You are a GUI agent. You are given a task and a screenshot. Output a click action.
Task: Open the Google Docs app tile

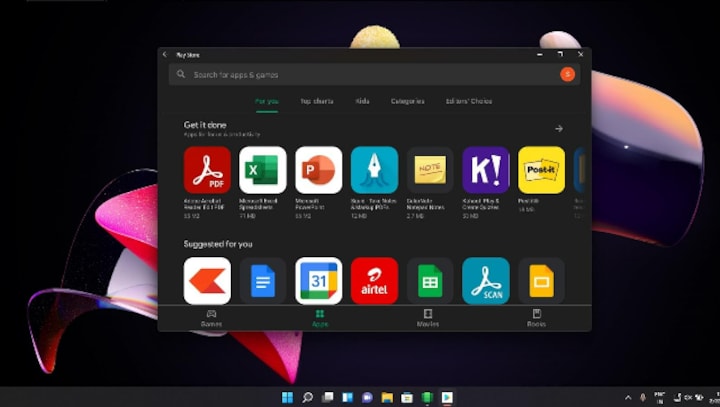(x=263, y=281)
